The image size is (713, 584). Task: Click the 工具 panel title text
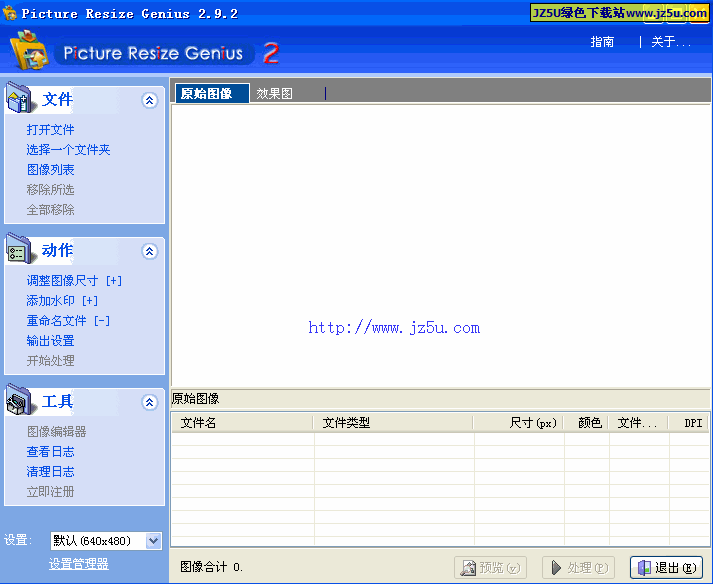pyautogui.click(x=57, y=401)
